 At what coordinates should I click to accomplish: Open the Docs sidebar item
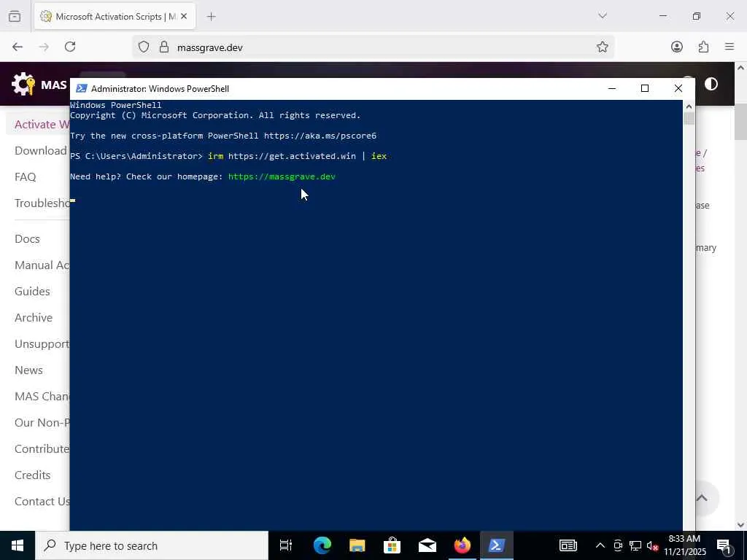[27, 238]
